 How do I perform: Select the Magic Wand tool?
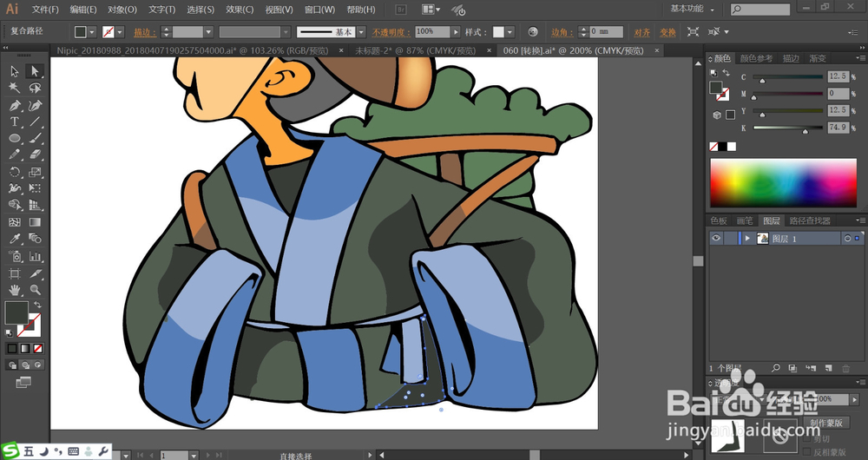click(15, 88)
